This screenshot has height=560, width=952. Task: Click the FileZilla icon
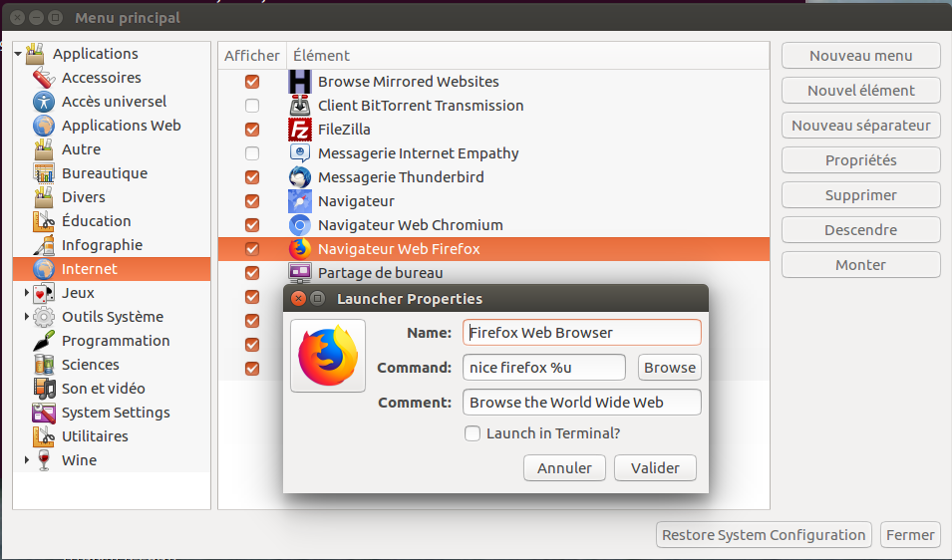(299, 130)
